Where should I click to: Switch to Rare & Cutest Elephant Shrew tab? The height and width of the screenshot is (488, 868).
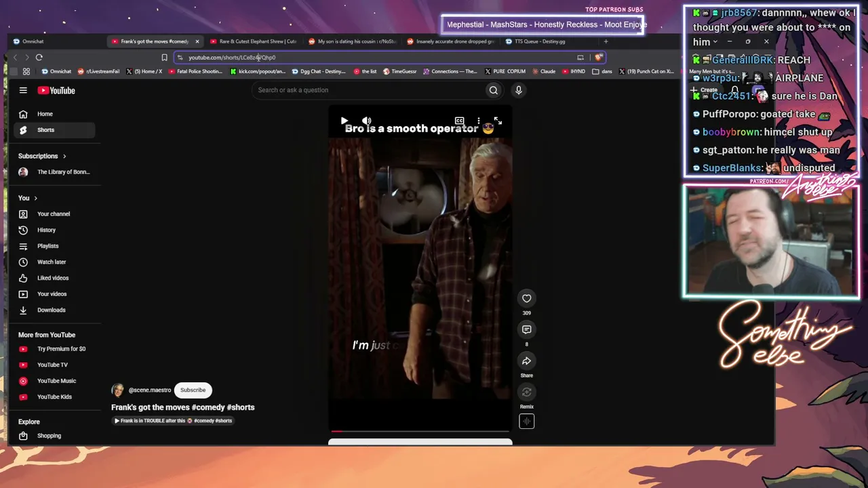coord(254,41)
